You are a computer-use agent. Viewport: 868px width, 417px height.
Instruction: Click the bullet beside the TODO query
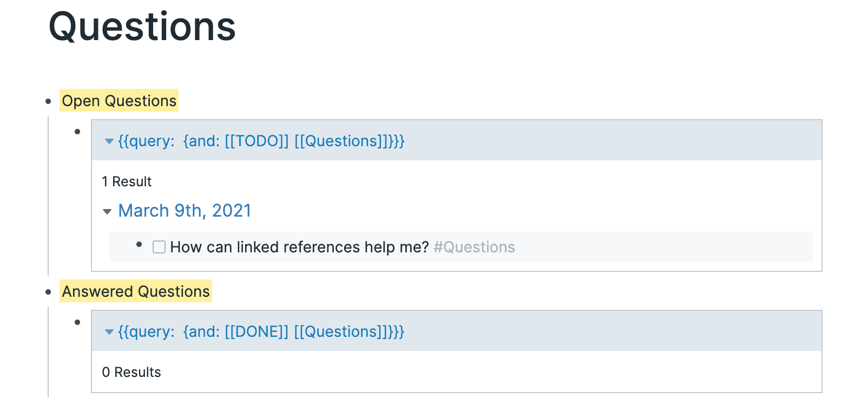77,131
